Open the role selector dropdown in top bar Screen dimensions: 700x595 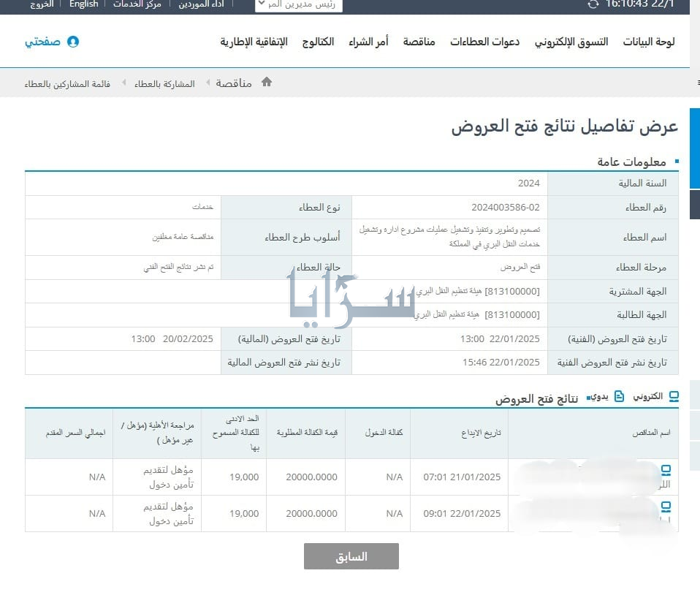pyautogui.click(x=298, y=4)
